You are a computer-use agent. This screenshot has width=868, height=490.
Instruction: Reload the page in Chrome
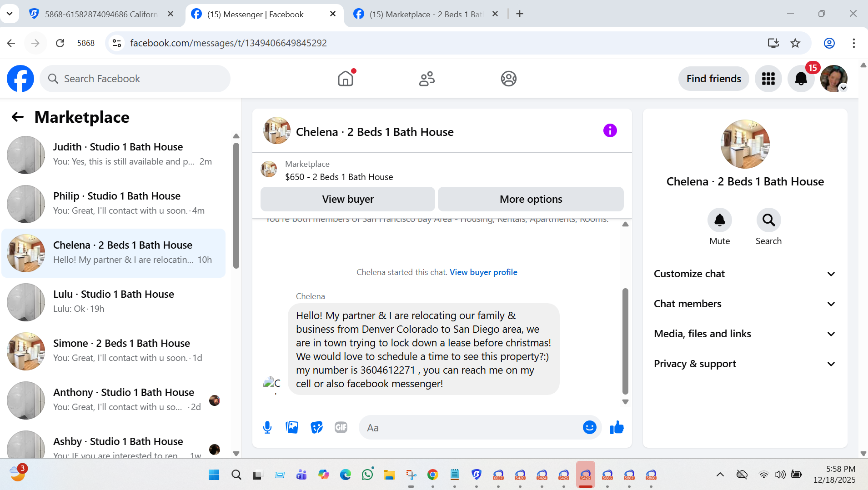pyautogui.click(x=60, y=43)
